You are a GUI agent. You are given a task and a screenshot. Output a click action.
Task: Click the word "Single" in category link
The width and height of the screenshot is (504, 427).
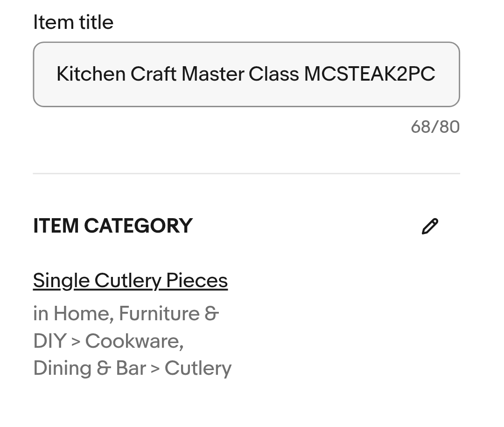coord(61,281)
